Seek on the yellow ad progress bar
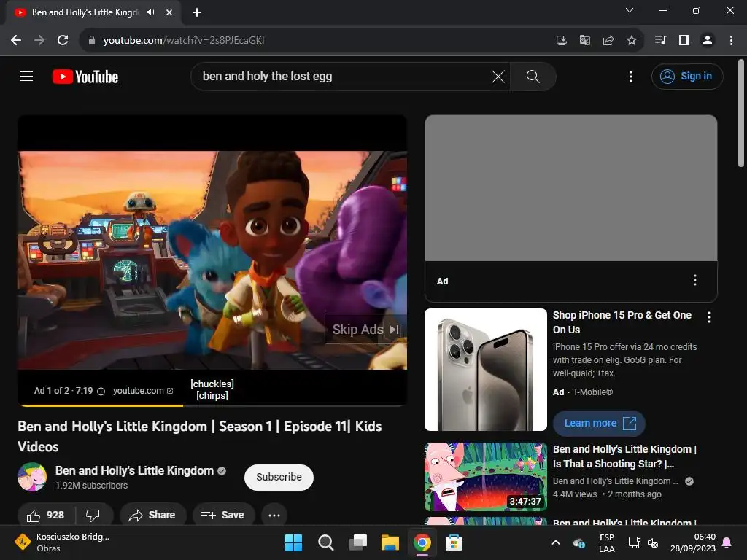Screen dimensions: 747x560 212,405
